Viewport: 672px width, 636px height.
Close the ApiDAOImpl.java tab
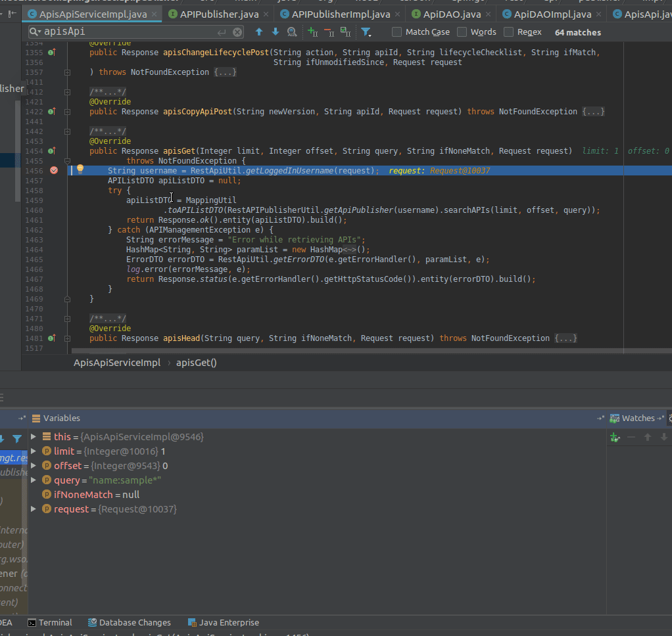pyautogui.click(x=599, y=14)
